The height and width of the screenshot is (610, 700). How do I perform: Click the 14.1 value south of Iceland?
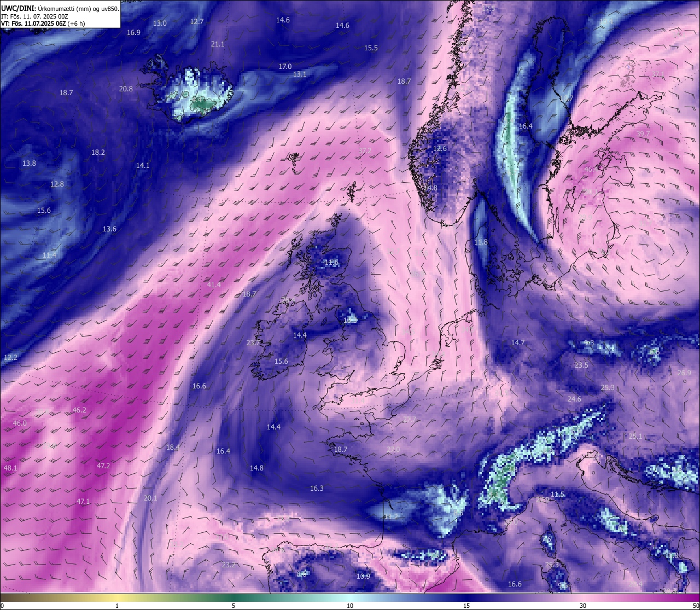tap(143, 165)
